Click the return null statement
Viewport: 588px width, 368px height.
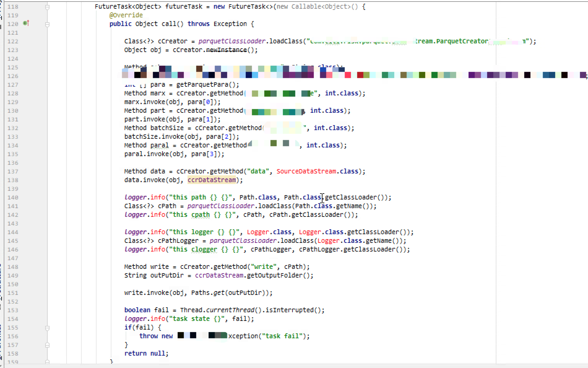pos(146,353)
